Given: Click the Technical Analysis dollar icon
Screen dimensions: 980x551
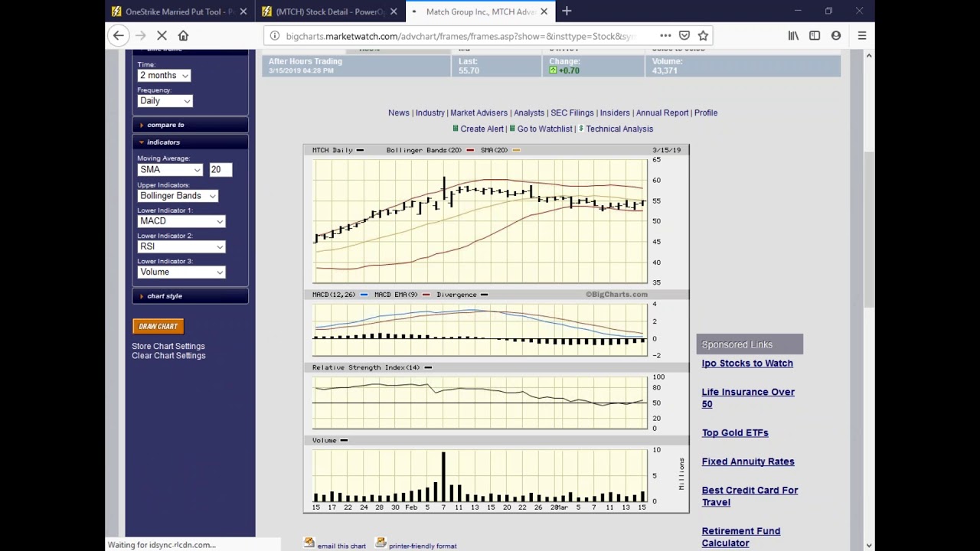Looking at the screenshot, I should click(x=581, y=129).
